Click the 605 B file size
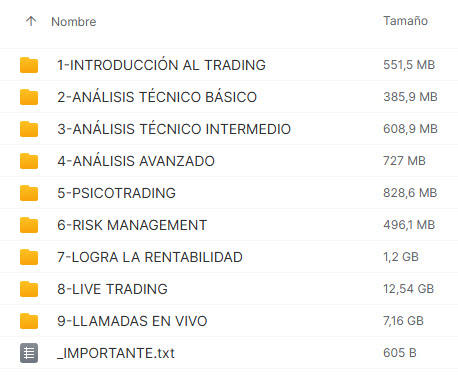Screen dimensions: 458x384 click(400, 353)
